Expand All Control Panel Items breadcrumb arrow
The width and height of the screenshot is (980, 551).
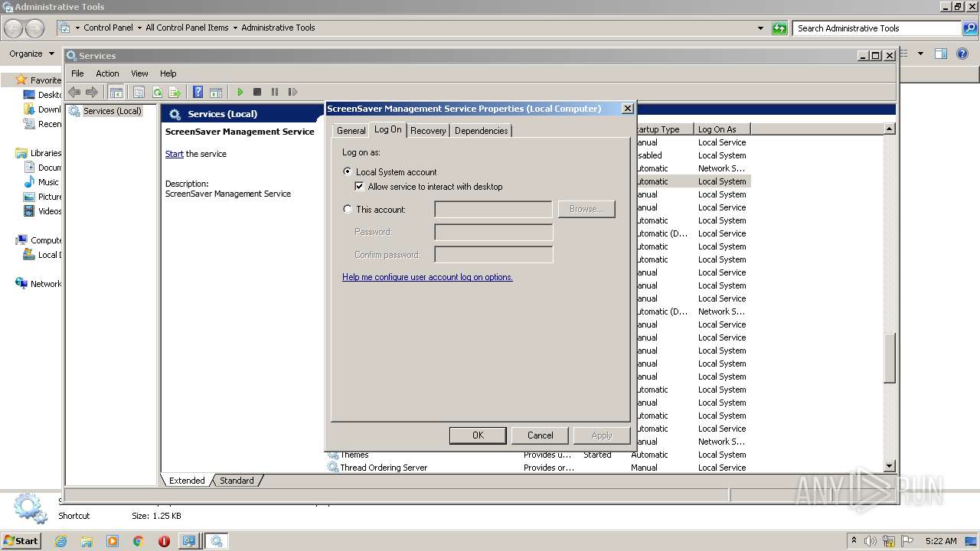[235, 28]
